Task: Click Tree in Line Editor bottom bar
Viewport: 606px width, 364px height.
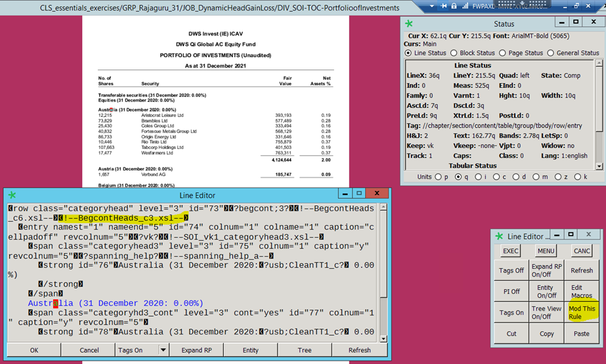Action: [305, 350]
